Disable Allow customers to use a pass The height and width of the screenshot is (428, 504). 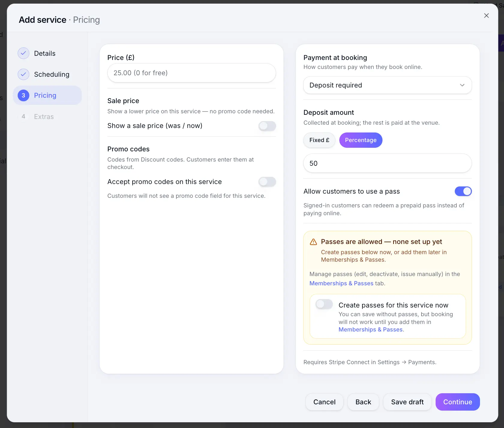463,191
